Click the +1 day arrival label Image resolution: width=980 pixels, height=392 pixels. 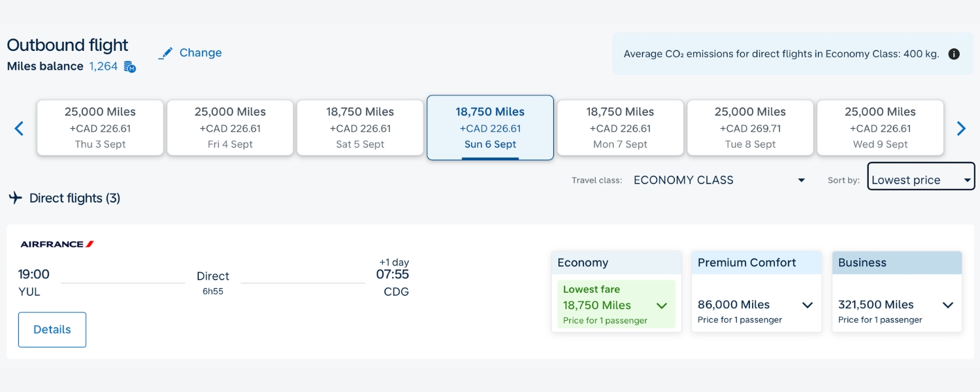[394, 262]
